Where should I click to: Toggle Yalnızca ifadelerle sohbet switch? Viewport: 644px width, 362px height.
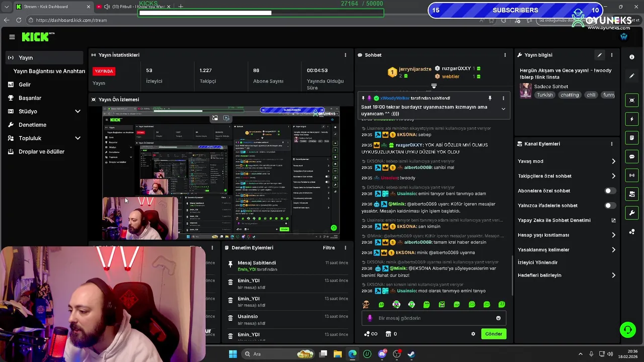pos(610,205)
